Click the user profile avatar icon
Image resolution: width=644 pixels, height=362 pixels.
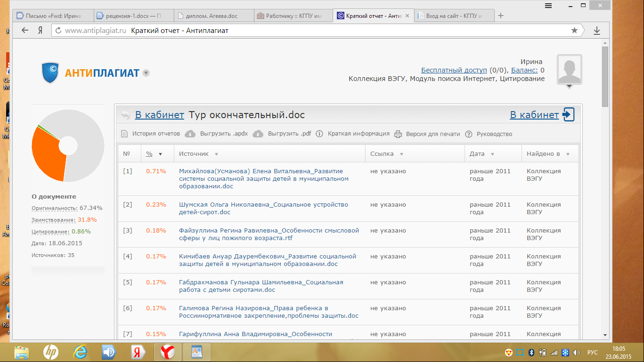(569, 69)
